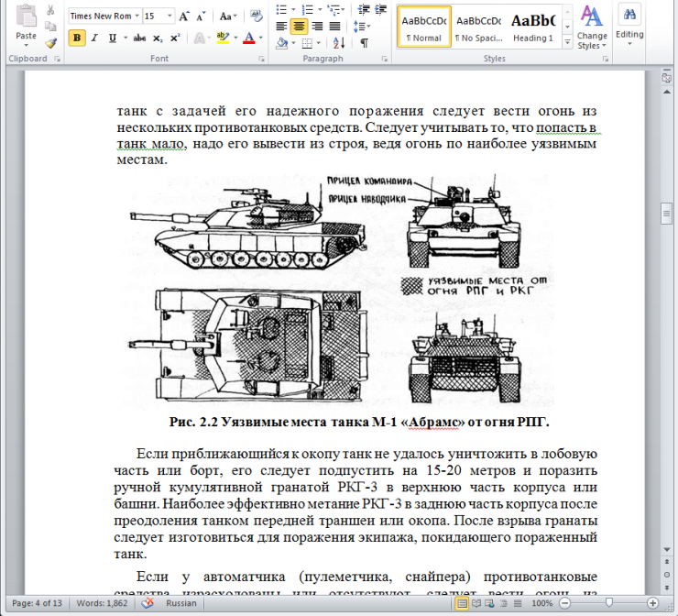
Task: Change proofing language Russian
Action: click(x=181, y=603)
